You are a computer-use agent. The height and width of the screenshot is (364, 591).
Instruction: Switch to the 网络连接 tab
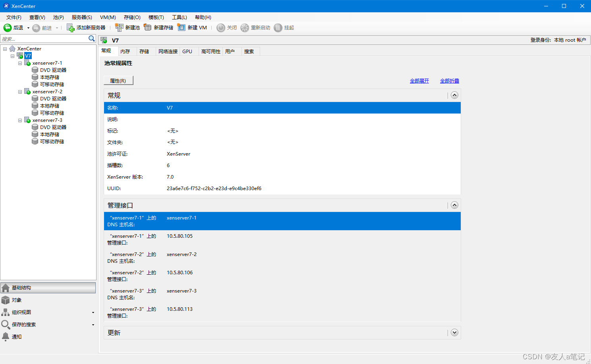point(168,51)
